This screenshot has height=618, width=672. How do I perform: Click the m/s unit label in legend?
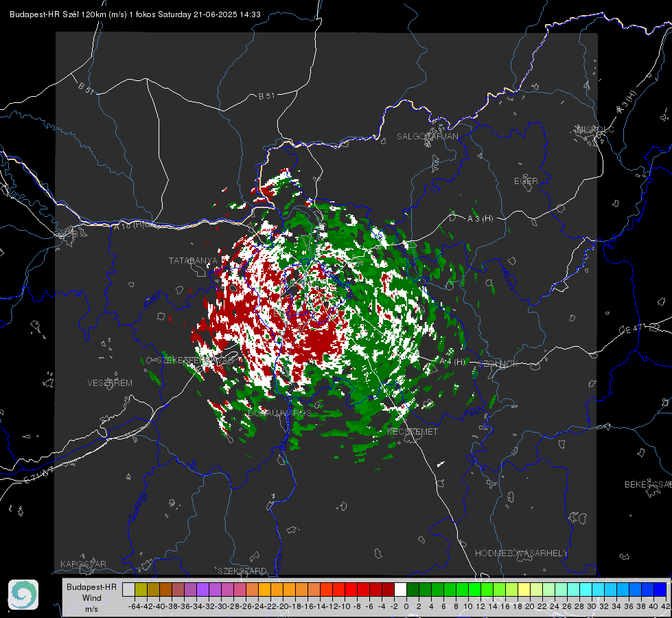[x=92, y=608]
